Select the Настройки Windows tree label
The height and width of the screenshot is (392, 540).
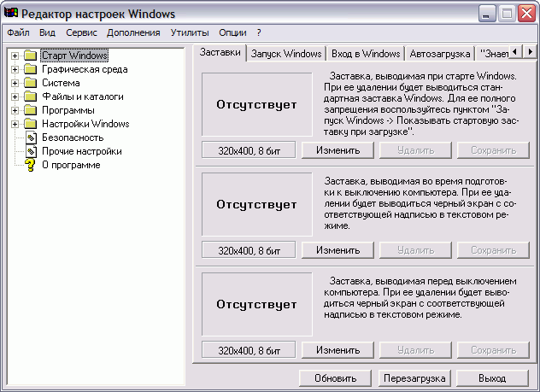(85, 124)
